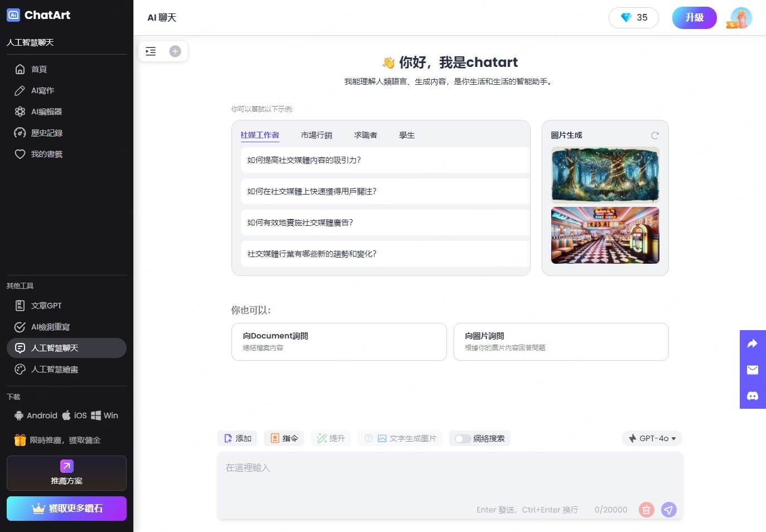This screenshot has width=766, height=532.
Task: Switch to 學生 tab
Action: coord(407,135)
